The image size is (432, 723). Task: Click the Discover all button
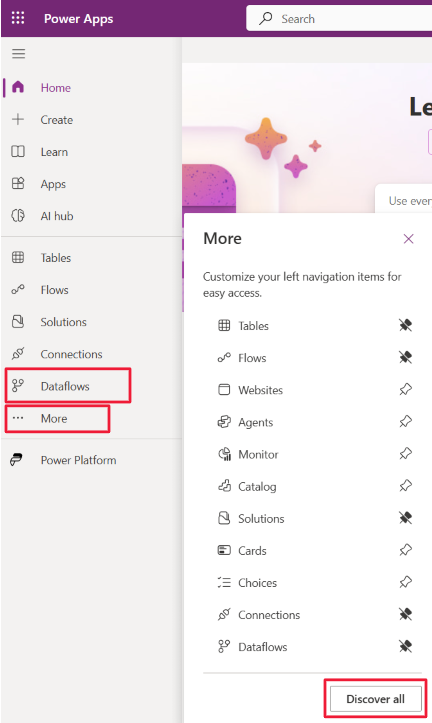376,699
